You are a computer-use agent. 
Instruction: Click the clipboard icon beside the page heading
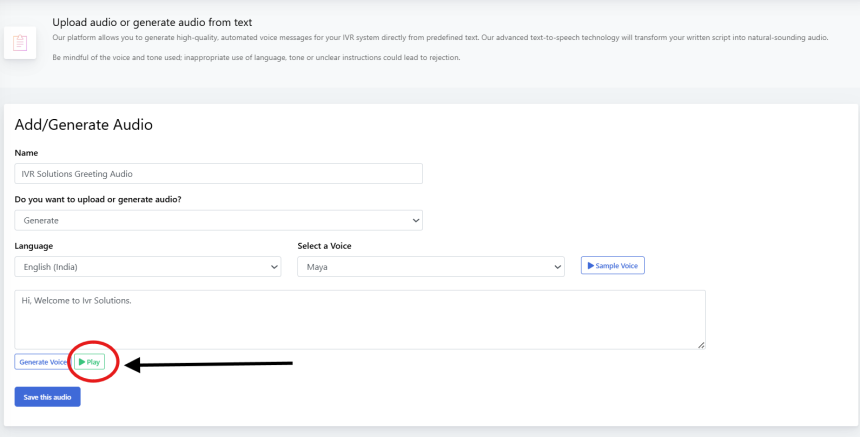19,43
